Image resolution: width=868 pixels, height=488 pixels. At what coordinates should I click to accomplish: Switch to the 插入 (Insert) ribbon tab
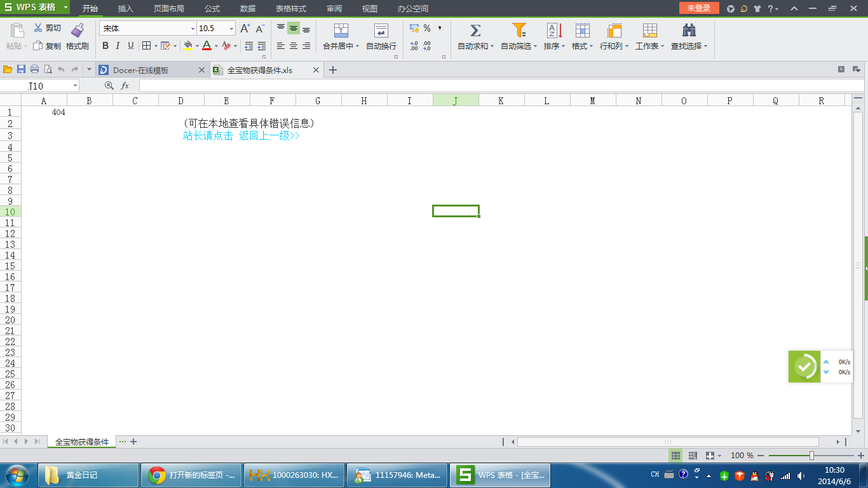pyautogui.click(x=126, y=9)
